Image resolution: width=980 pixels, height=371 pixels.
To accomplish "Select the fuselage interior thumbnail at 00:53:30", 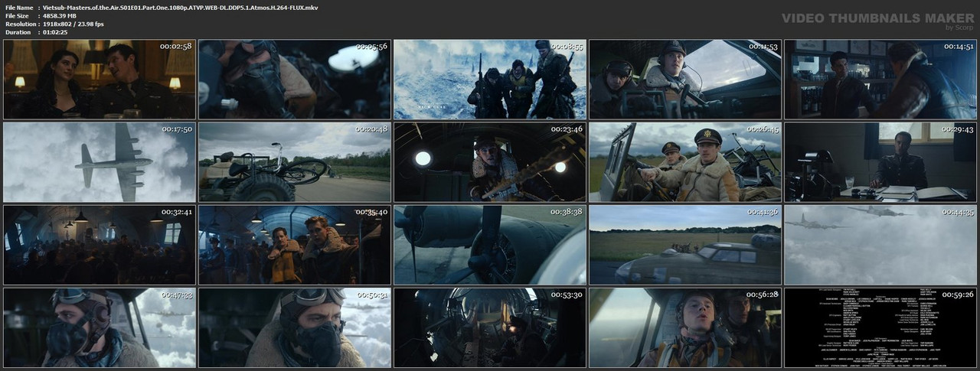I will [x=490, y=327].
